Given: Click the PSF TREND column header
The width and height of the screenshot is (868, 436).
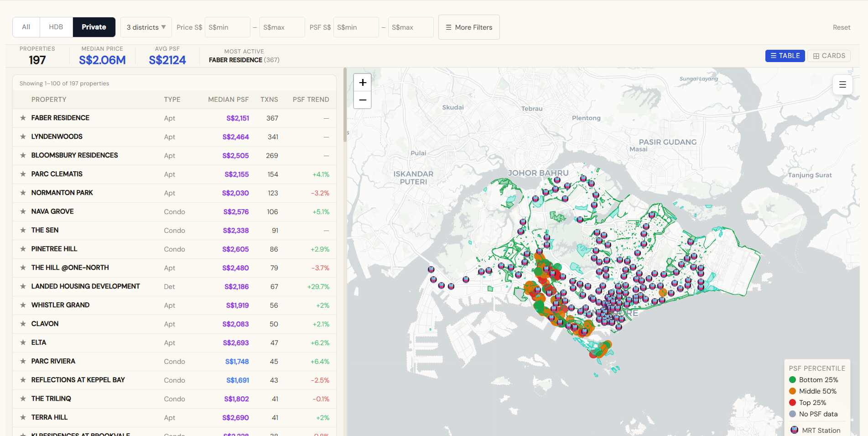Looking at the screenshot, I should pos(311,100).
